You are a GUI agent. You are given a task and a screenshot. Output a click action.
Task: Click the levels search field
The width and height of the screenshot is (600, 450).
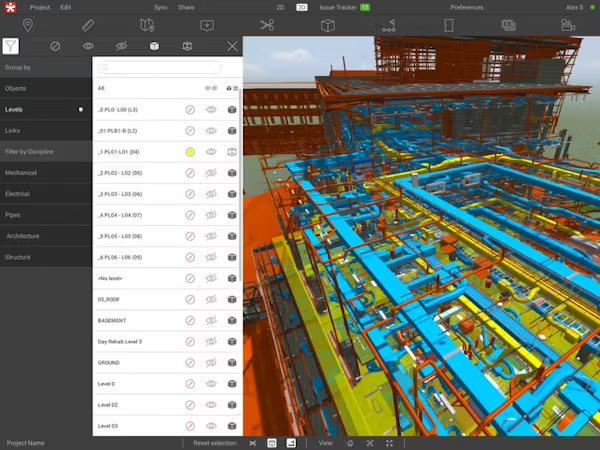(x=160, y=67)
